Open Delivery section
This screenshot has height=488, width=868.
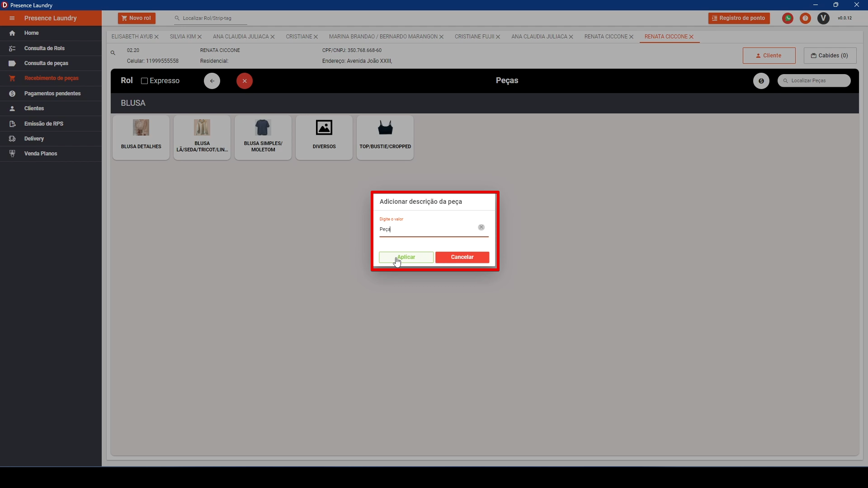[x=51, y=139]
